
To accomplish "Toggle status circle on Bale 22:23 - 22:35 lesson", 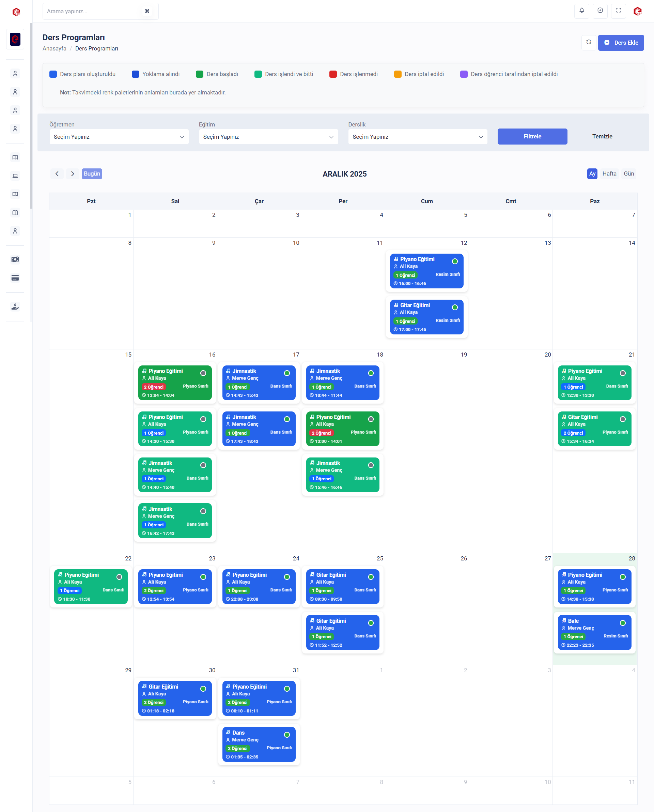I will click(x=622, y=623).
